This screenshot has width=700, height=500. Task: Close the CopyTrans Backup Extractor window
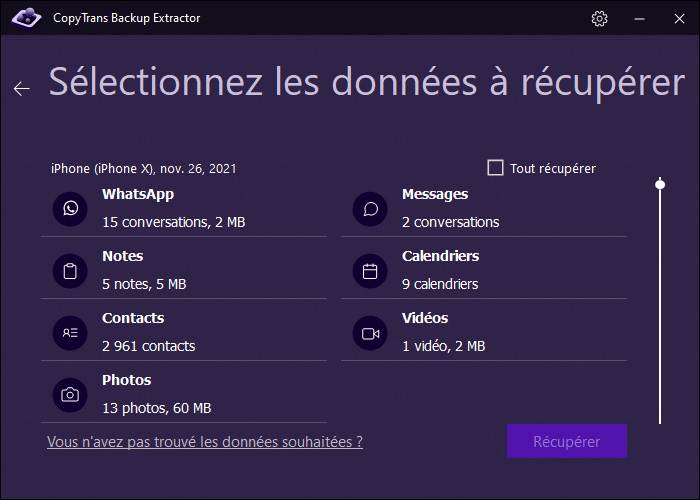point(679,19)
